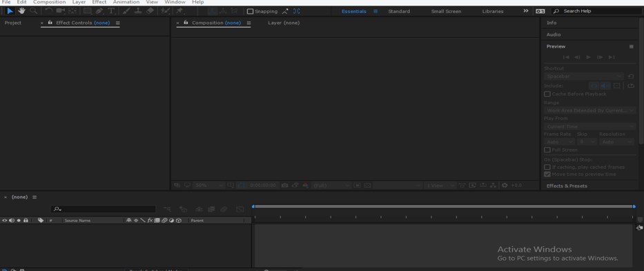Select the Zoom magnifier tool

pyautogui.click(x=33, y=11)
